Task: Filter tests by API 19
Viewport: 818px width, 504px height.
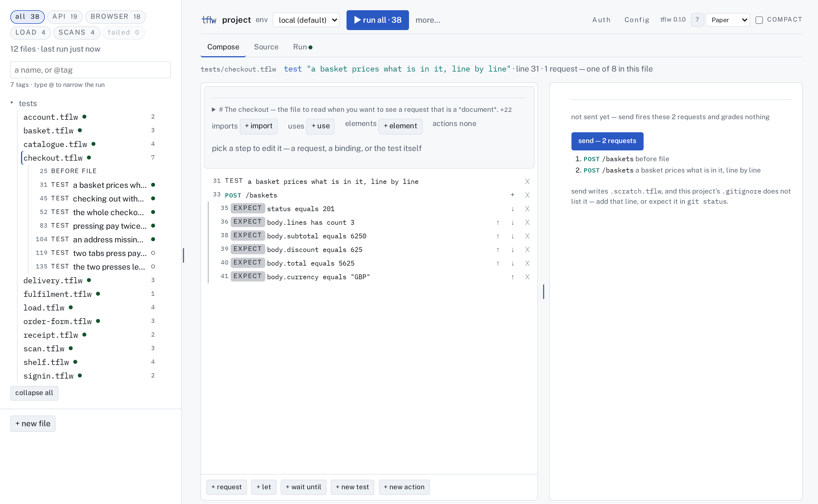Action: click(x=65, y=17)
